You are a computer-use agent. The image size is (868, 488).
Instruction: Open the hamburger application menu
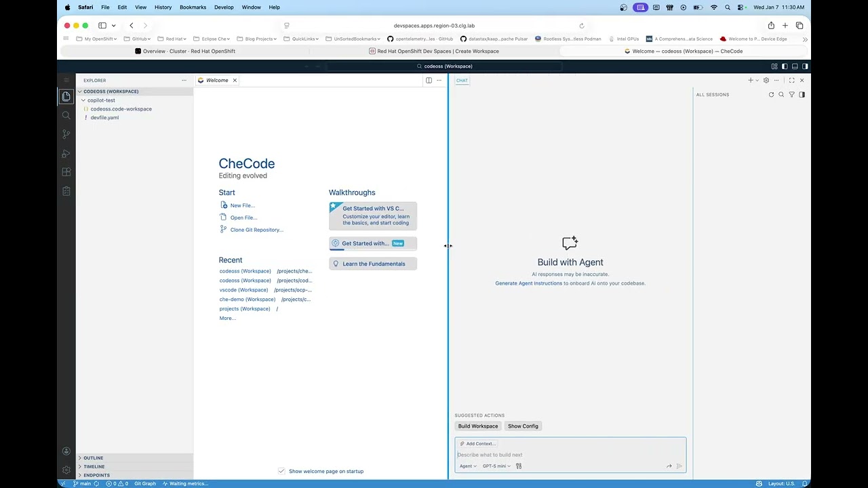point(66,80)
